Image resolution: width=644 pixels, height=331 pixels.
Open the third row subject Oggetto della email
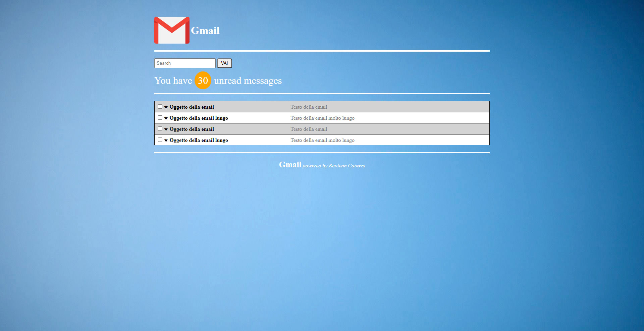coord(192,129)
